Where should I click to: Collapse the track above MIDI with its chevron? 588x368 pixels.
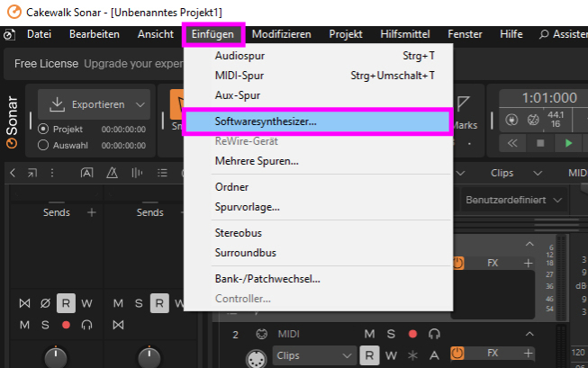529,244
